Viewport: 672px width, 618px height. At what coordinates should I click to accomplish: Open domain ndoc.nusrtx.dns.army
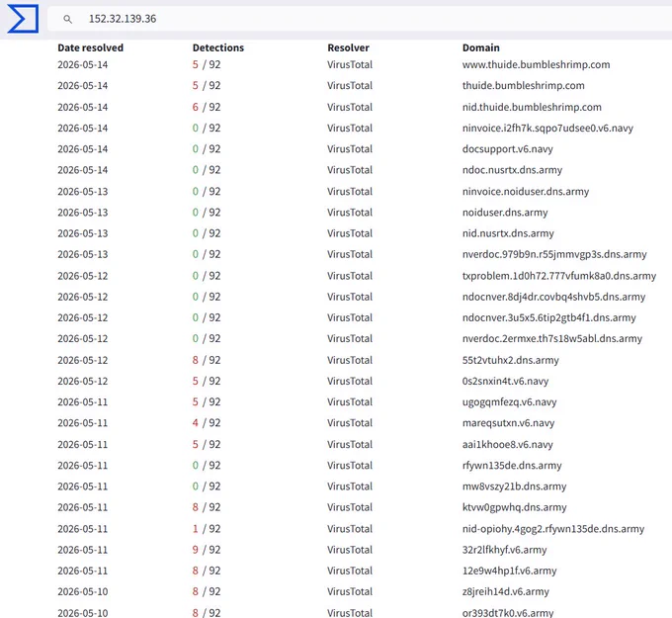pyautogui.click(x=512, y=170)
